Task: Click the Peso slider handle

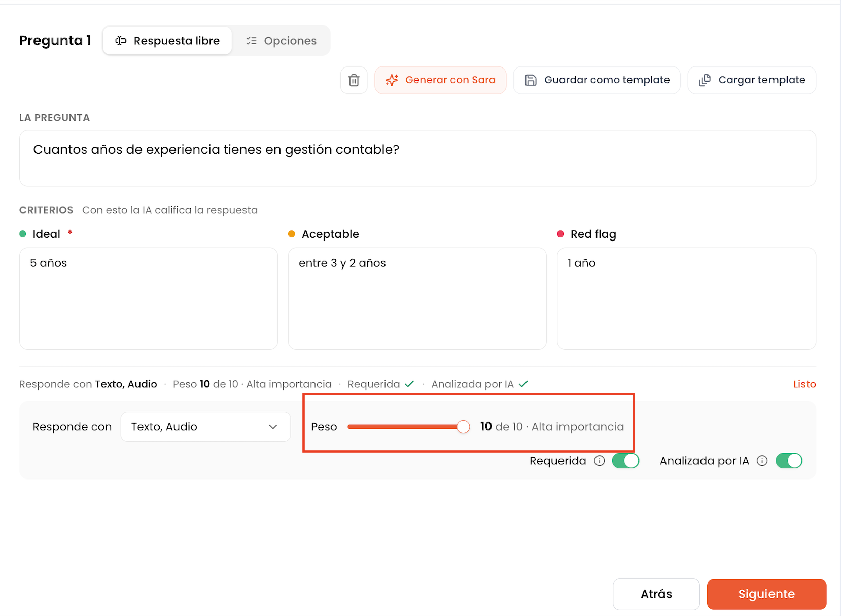Action: (463, 427)
